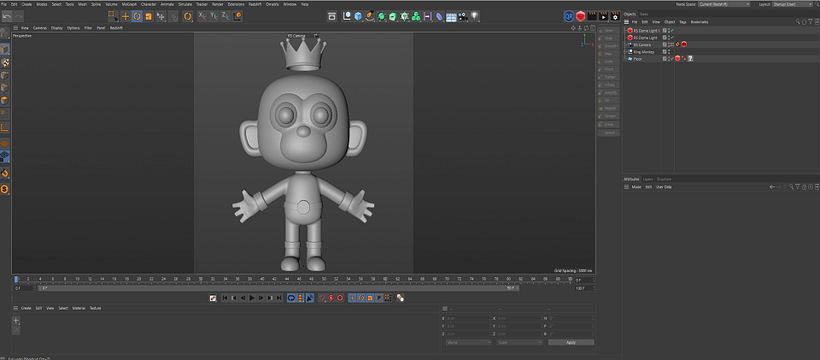
Task: Toggle Floor object enable checkmark
Action: [x=671, y=59]
